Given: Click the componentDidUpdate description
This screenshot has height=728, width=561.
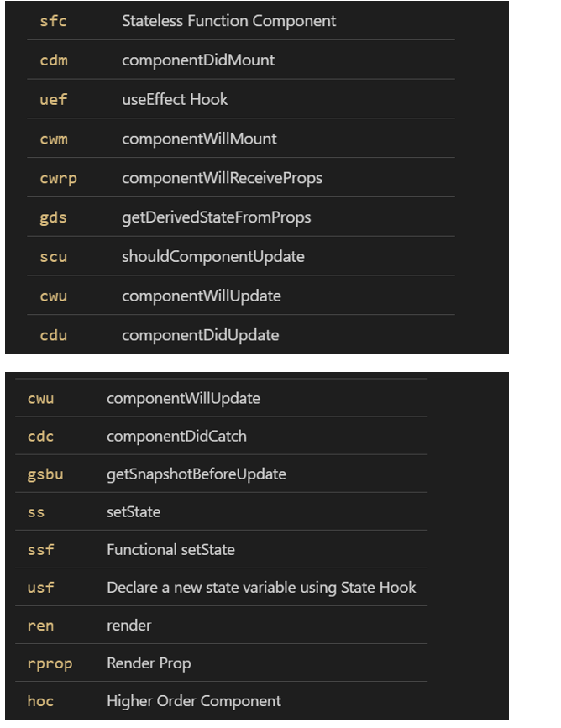Looking at the screenshot, I should pyautogui.click(x=200, y=335).
